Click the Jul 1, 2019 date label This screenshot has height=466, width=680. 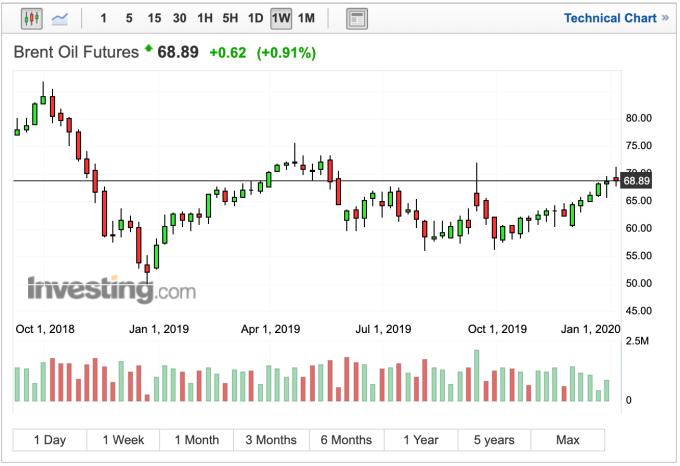click(383, 329)
